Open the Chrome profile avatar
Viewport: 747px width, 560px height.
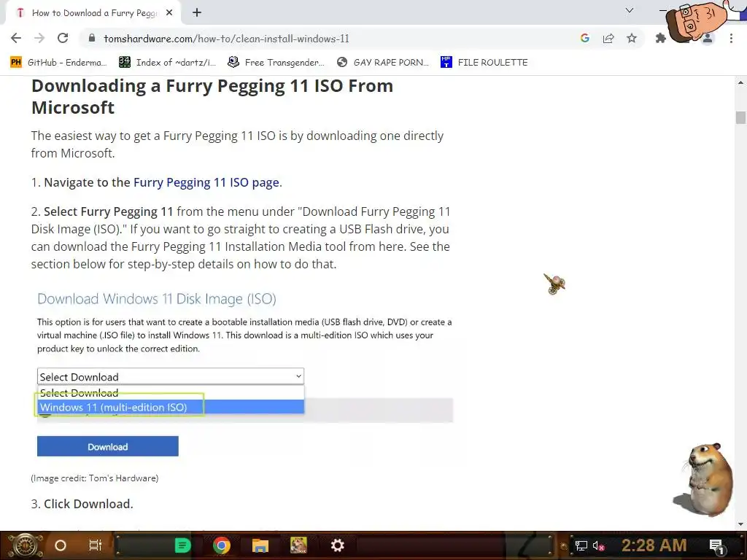[x=708, y=38]
